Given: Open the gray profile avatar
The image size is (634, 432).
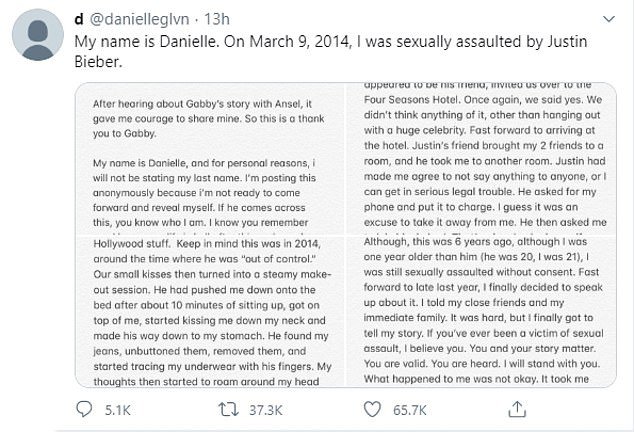Looking at the screenshot, I should click(40, 36).
